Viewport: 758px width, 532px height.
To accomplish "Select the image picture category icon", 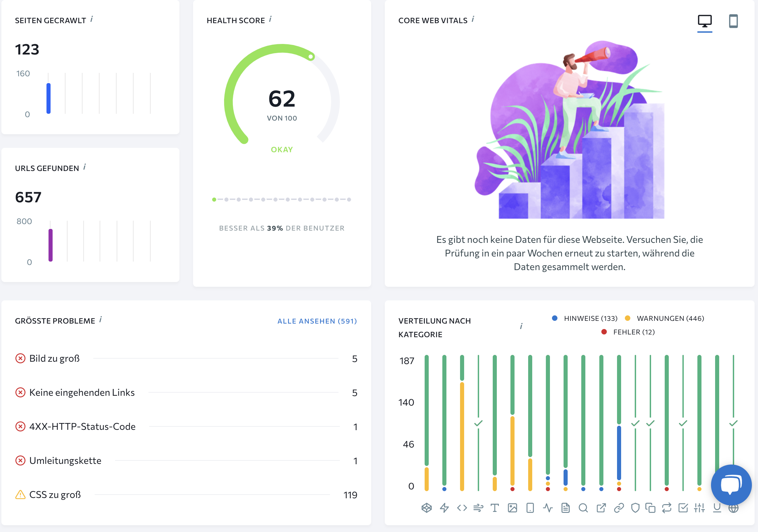I will pyautogui.click(x=512, y=508).
